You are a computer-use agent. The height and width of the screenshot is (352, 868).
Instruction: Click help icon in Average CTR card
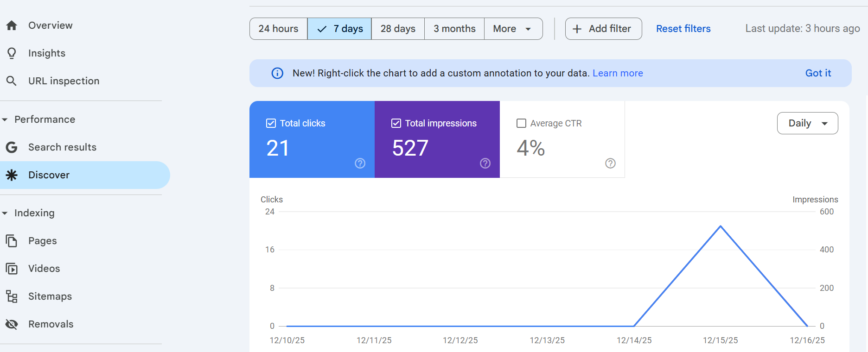pos(610,163)
